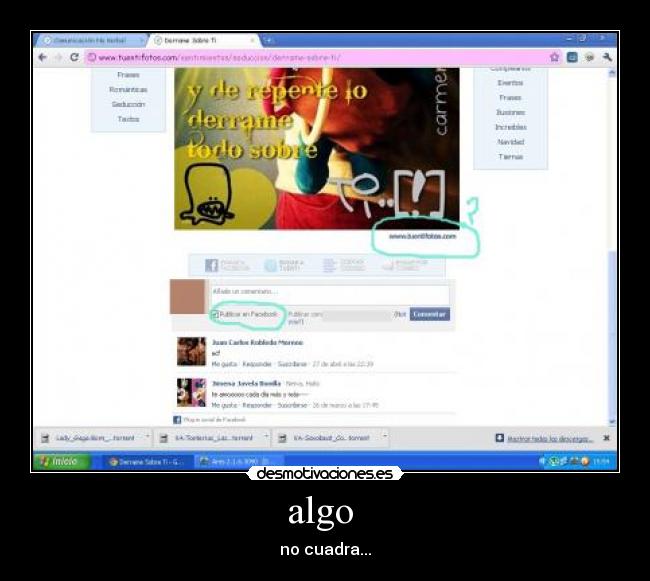The height and width of the screenshot is (581, 650).
Task: Click the grey extension icon beside the wrench
Action: click(x=589, y=57)
